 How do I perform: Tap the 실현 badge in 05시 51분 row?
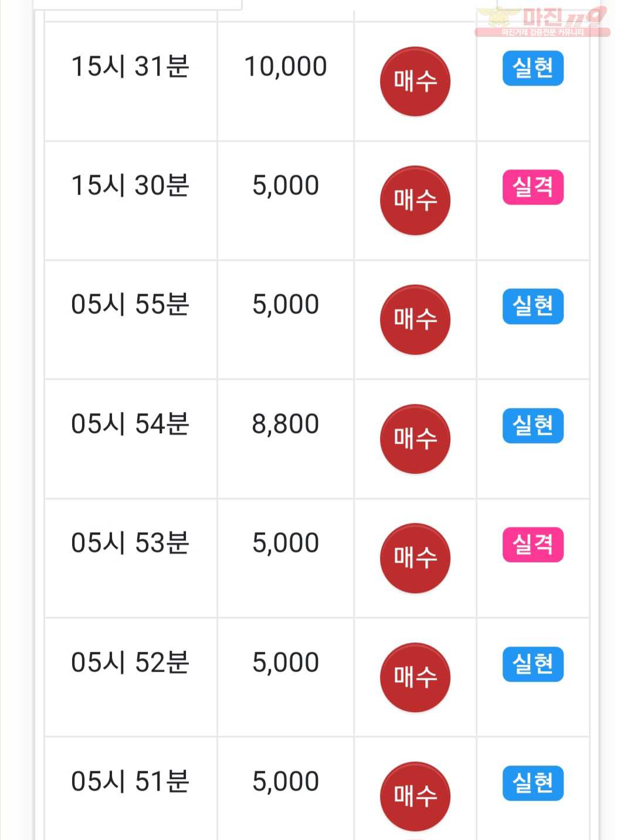[x=533, y=783]
